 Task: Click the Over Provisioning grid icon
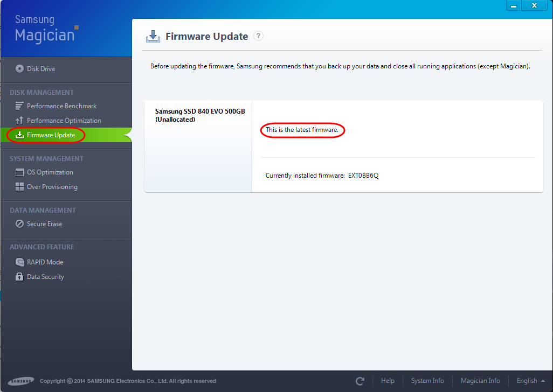tap(20, 187)
